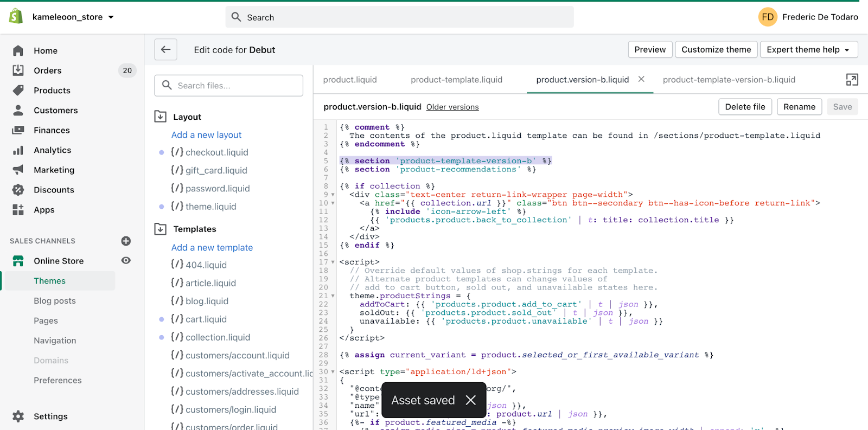Fold the code block at line 17
Screen dimensions: 868x430
pos(333,262)
